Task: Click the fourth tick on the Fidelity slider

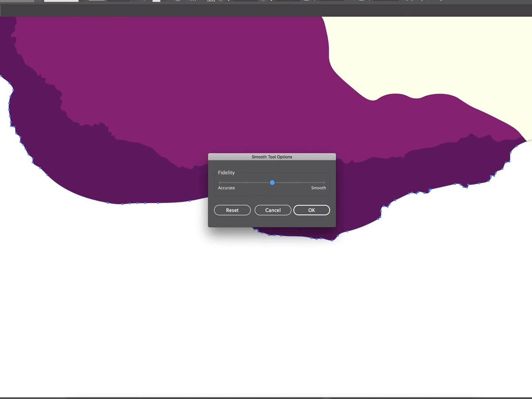Action: click(298, 182)
